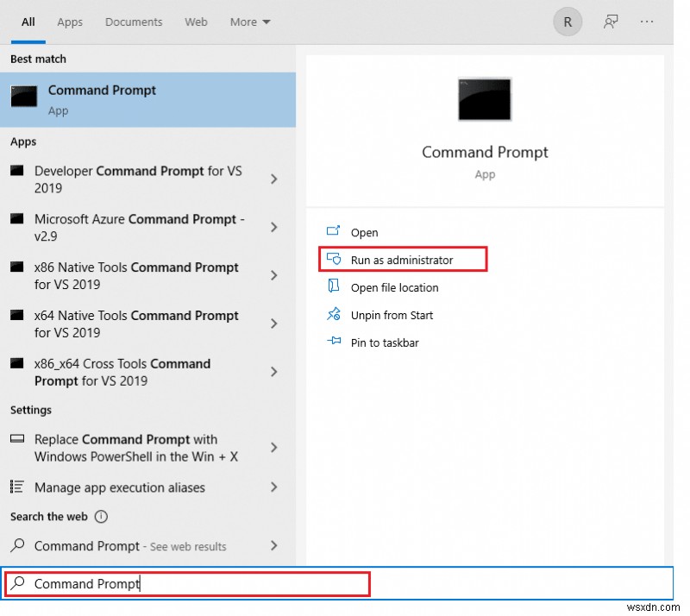Click the large Command Prompt preview thumbnail

pos(484,99)
